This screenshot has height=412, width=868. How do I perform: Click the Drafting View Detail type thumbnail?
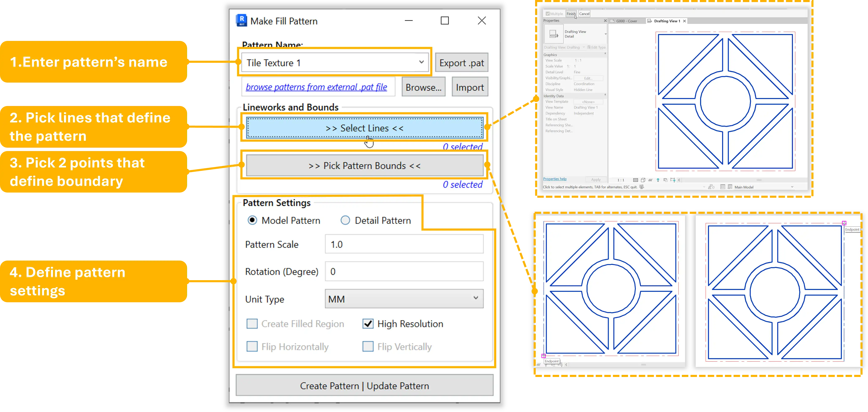click(554, 34)
